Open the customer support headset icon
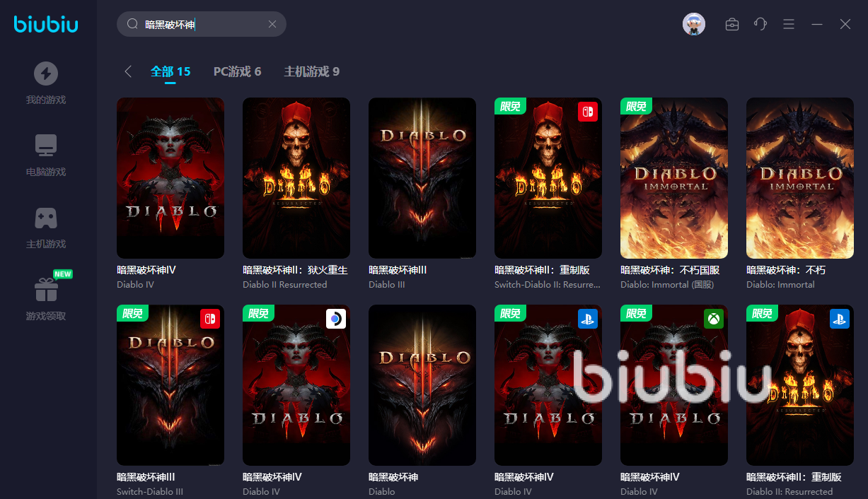 pos(760,24)
